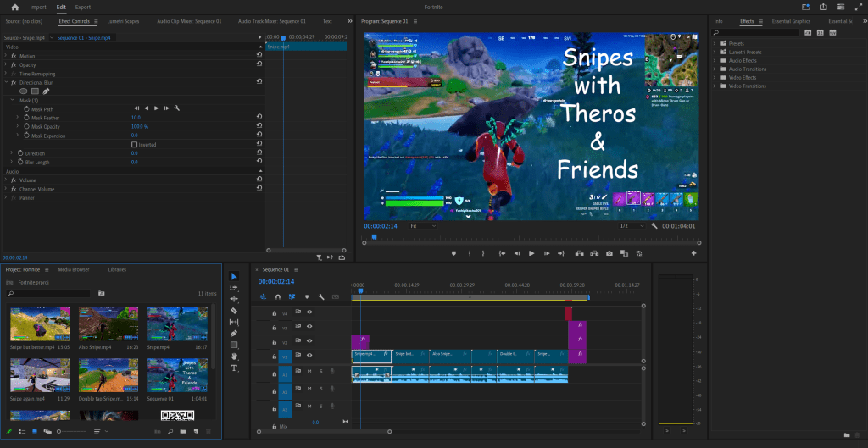Image resolution: width=868 pixels, height=448 pixels.
Task: Mute audio track A1
Action: (309, 371)
